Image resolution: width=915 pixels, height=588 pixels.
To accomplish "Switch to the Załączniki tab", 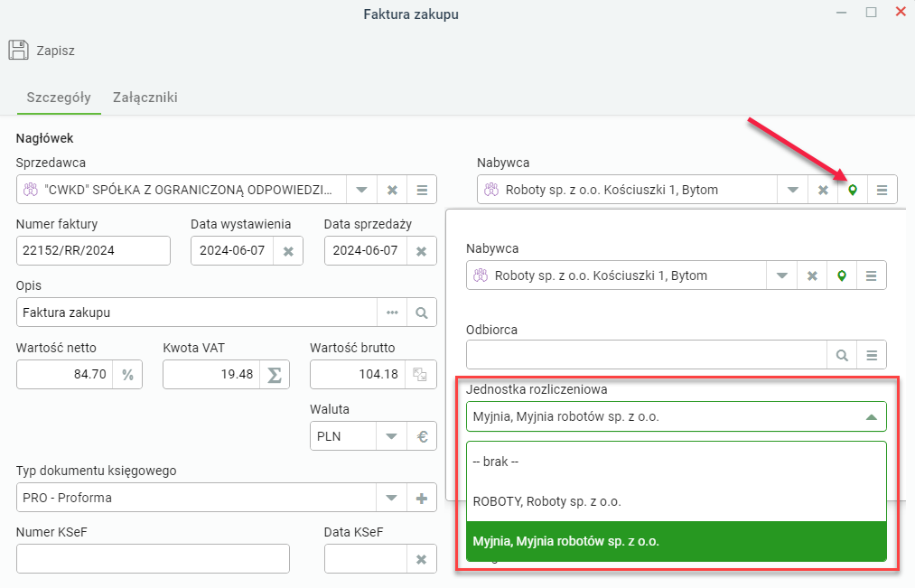I will pos(145,98).
